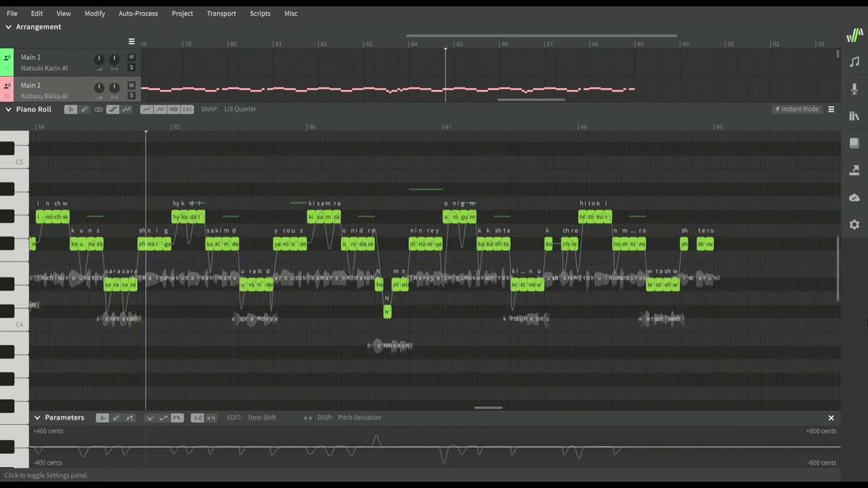
Task: Collapse the Piano Roll panel
Action: click(9, 109)
